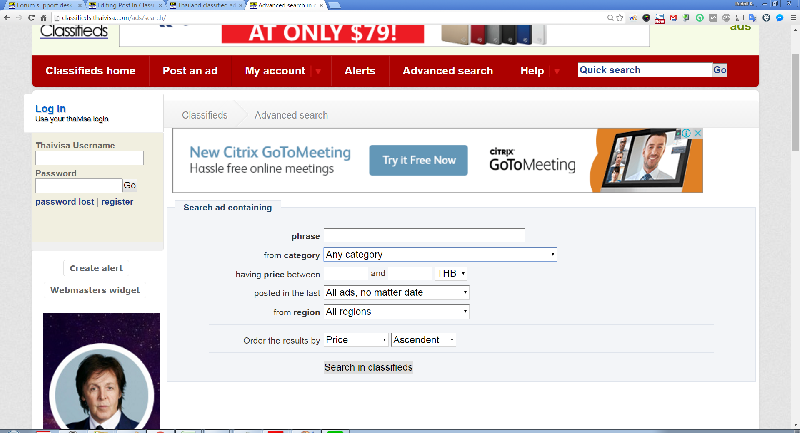Close the Citrix ad with the X icon

697,133
